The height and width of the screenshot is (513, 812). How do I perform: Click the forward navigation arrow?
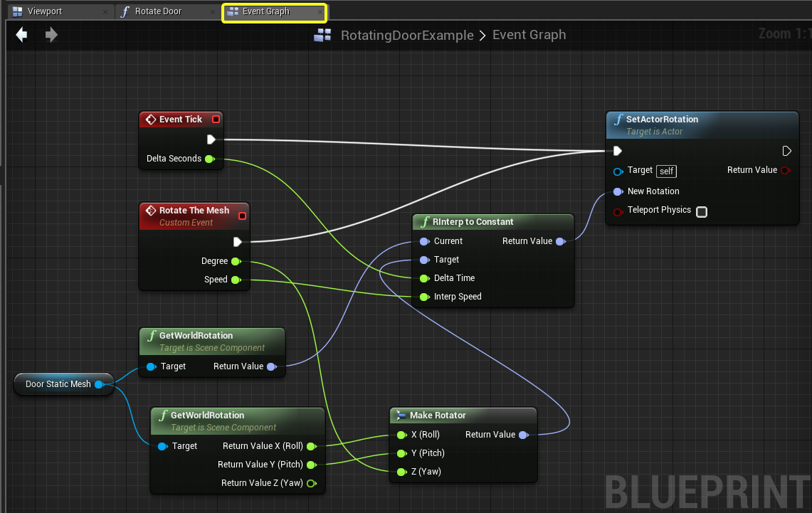[51, 35]
